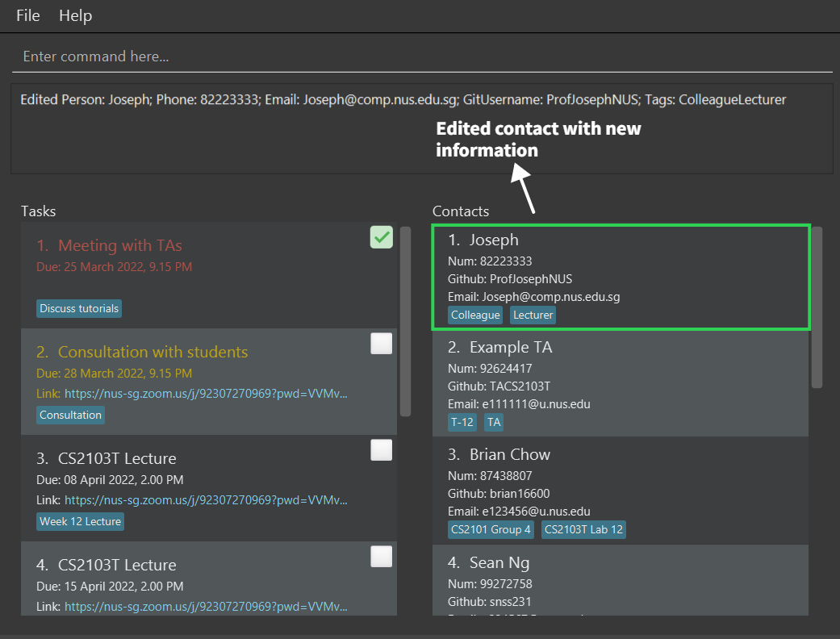This screenshot has height=639, width=840.
Task: Select the Consultation tag
Action: 70,416
